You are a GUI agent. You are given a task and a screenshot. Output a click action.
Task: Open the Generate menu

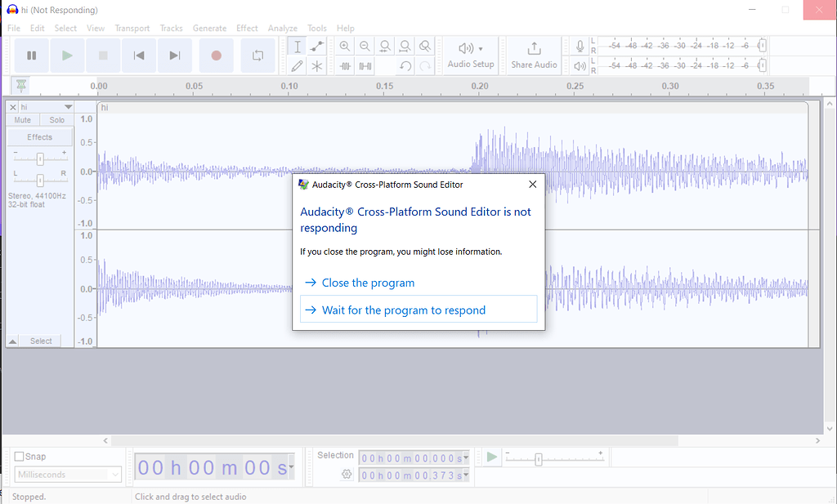[209, 28]
